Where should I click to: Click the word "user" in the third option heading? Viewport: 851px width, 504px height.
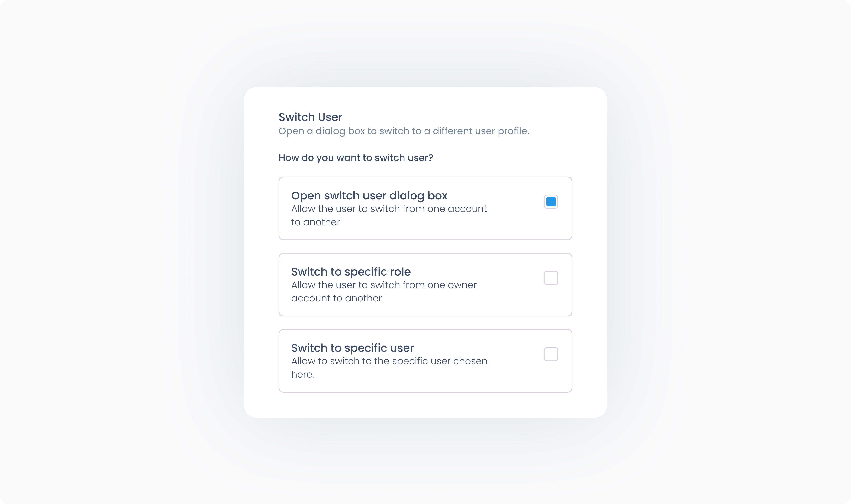click(402, 348)
